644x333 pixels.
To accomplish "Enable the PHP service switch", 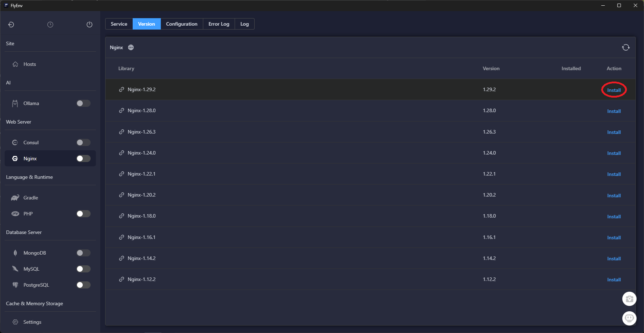I will point(83,214).
